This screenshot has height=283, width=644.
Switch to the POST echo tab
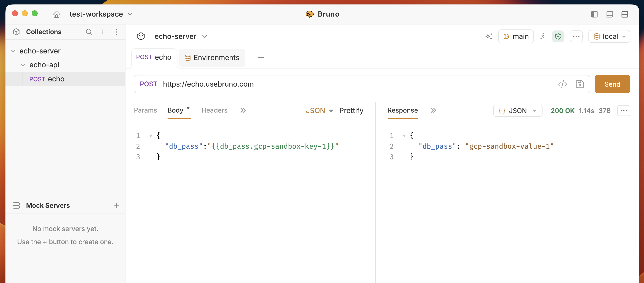(154, 57)
